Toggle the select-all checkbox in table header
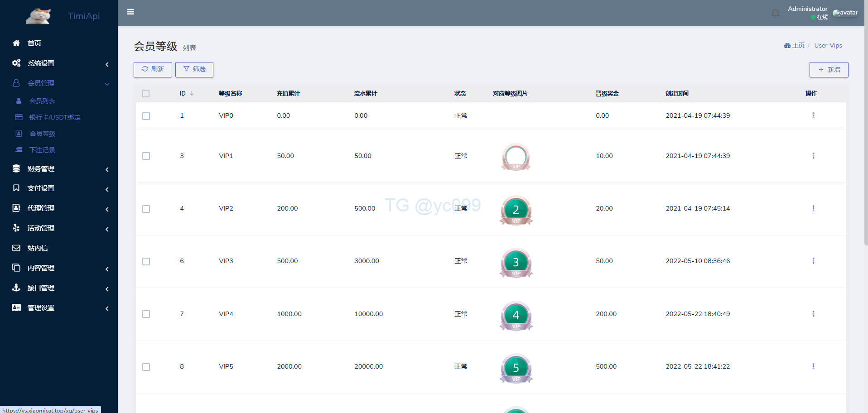Image resolution: width=868 pixels, height=413 pixels. coord(146,94)
